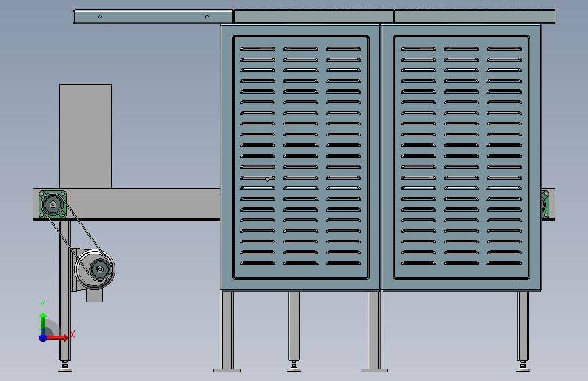Screen dimensions: 588x381
Task: Select the right louvered cabinet door panel
Action: pos(461,157)
